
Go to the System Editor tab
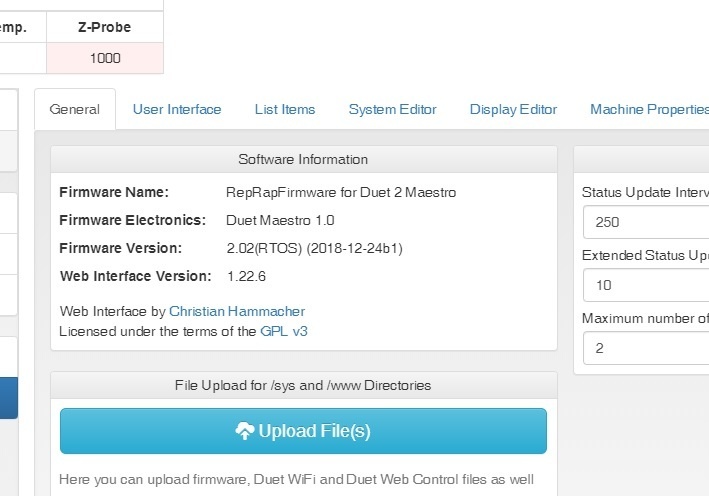(392, 109)
